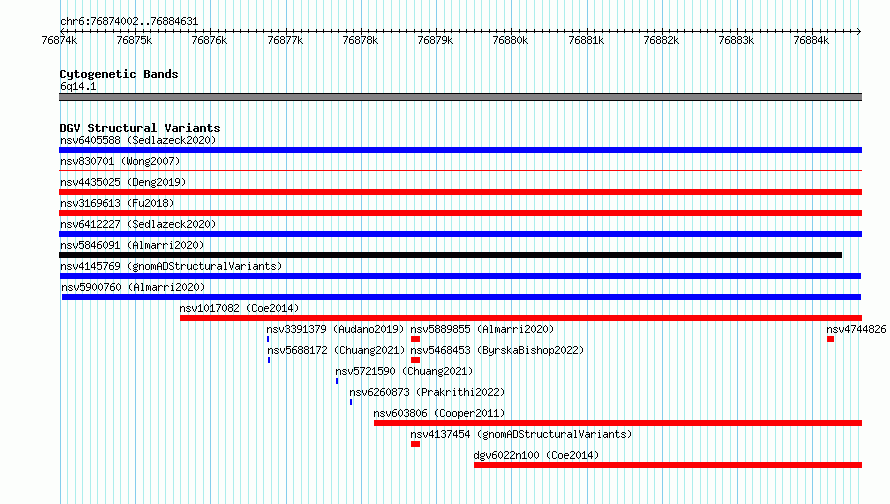Click the blue marker under nsv6260873
This screenshot has height=504, width=890.
pos(351,402)
